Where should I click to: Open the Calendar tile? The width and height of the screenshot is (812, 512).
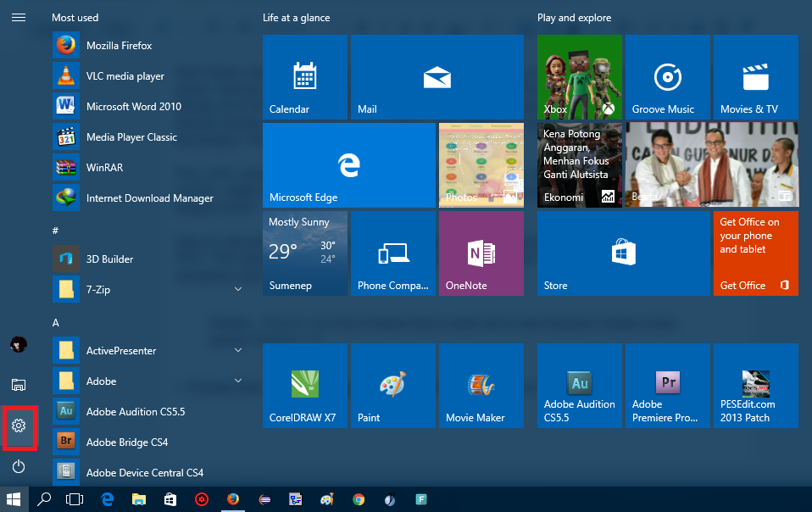pos(305,77)
